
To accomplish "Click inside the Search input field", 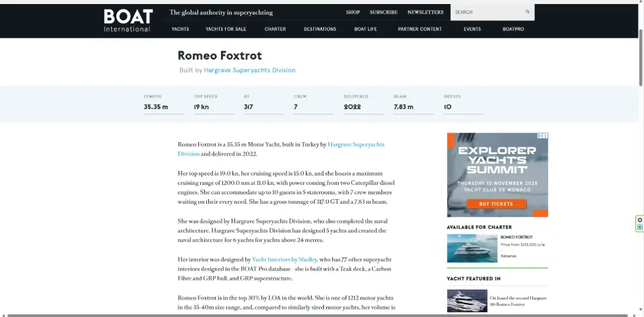I will click(487, 12).
